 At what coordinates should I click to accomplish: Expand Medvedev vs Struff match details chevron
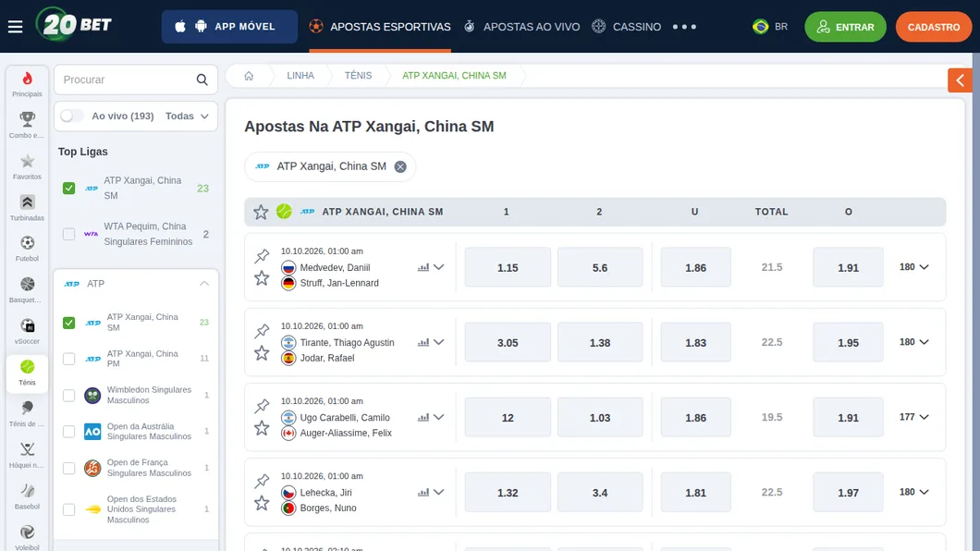439,267
